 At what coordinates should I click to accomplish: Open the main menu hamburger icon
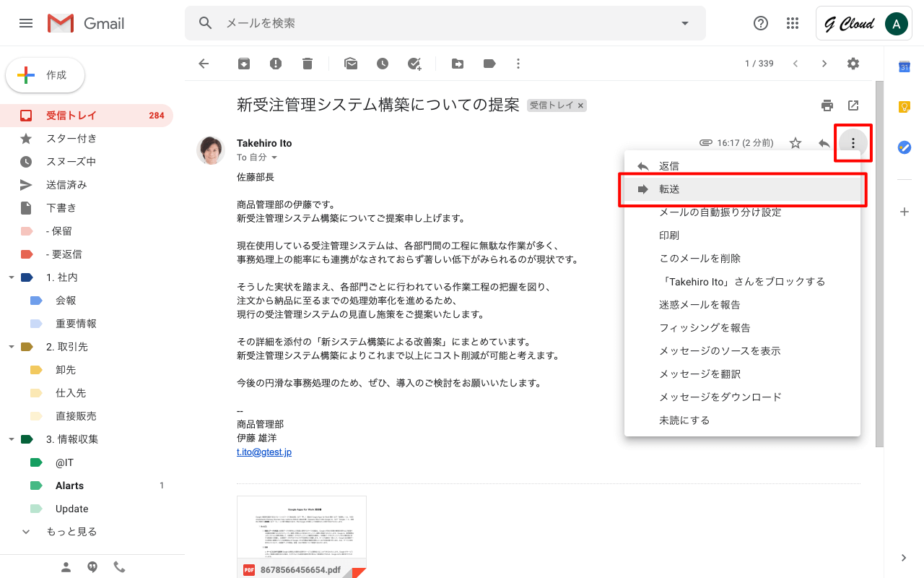coord(26,23)
